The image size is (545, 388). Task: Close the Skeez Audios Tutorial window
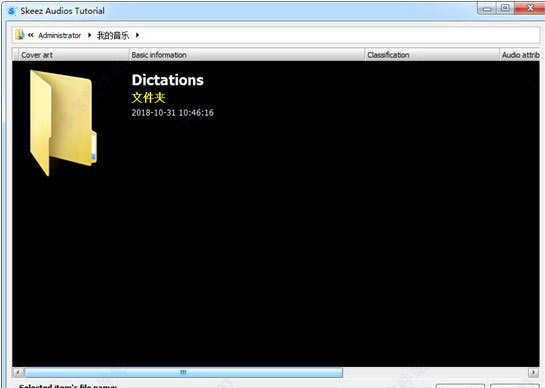[530, 8]
